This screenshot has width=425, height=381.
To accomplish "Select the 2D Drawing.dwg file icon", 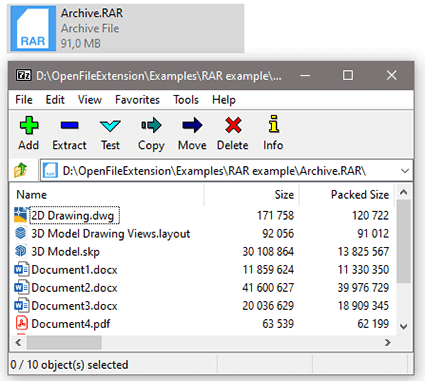I will pos(21,215).
